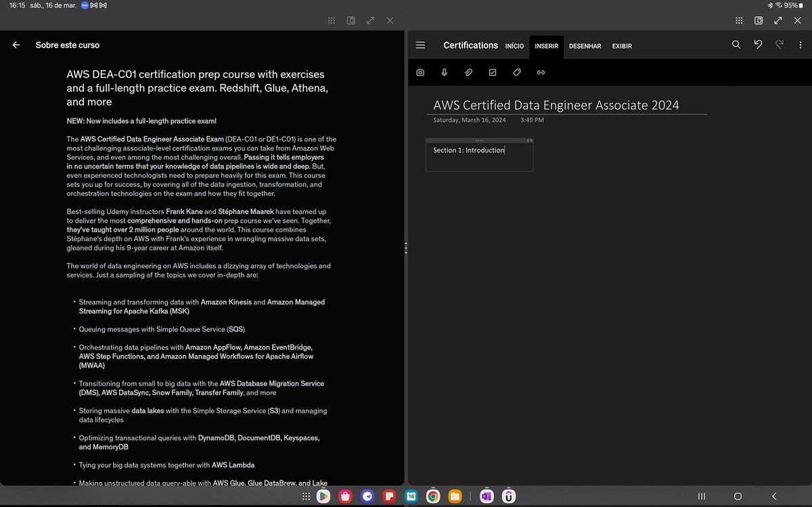Open OneNote hamburger navigation menu
The image size is (812, 507).
pyautogui.click(x=420, y=45)
